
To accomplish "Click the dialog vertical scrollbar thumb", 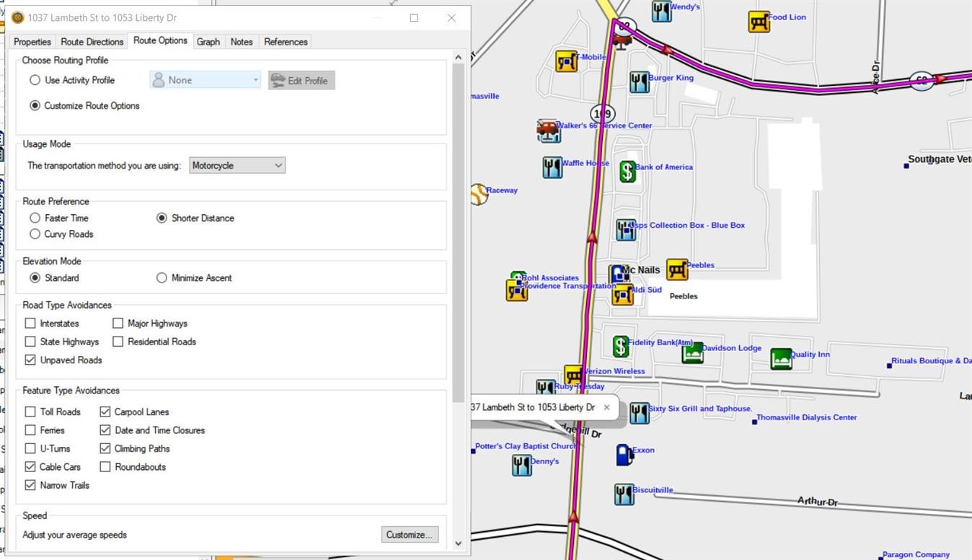I will coord(458,233).
